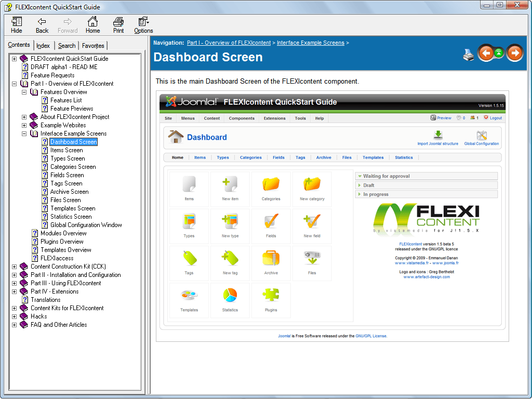
Task: Visit the www.artefact-design.com link
Action: click(427, 277)
